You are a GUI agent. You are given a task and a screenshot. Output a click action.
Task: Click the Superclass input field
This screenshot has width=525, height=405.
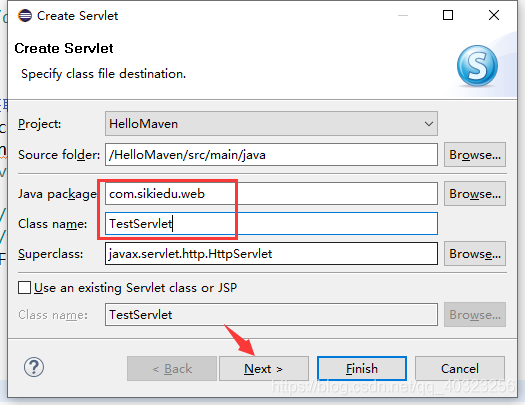tap(271, 254)
